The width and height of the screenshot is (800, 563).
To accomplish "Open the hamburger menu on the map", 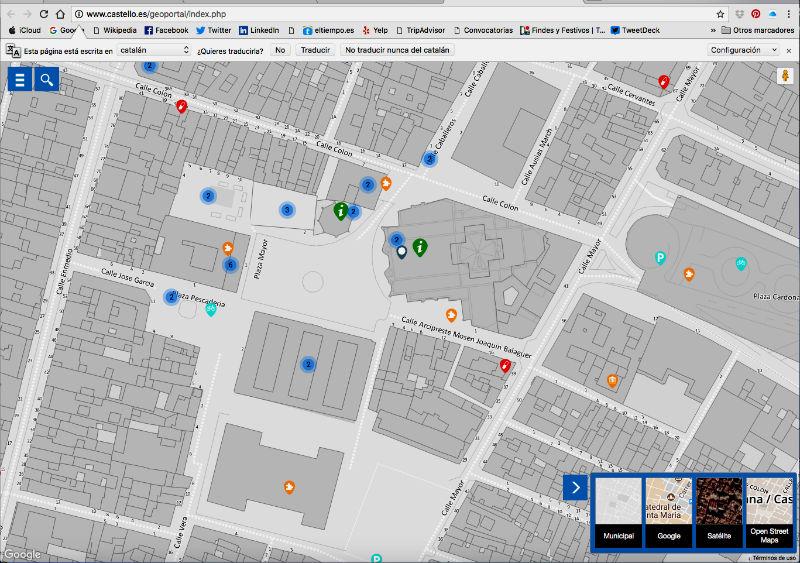I will [20, 80].
